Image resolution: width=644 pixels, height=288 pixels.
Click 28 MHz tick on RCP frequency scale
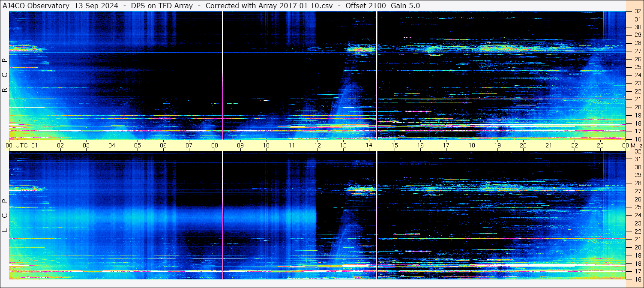click(638, 43)
